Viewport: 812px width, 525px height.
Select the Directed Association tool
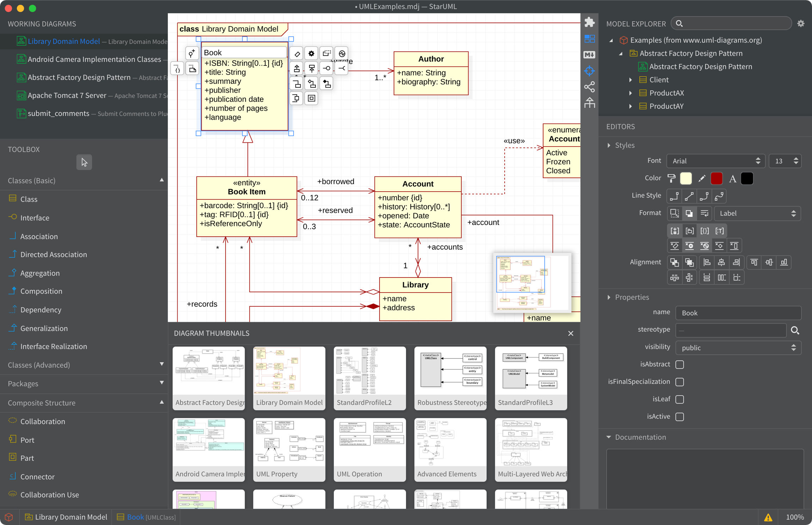coord(53,254)
